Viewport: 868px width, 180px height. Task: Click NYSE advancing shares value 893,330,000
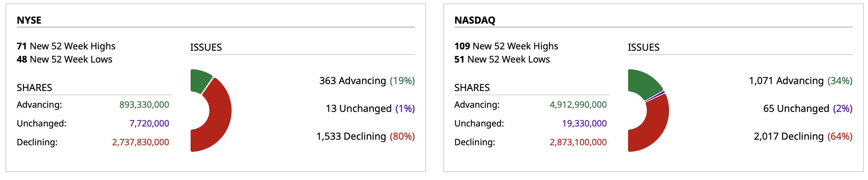[144, 105]
